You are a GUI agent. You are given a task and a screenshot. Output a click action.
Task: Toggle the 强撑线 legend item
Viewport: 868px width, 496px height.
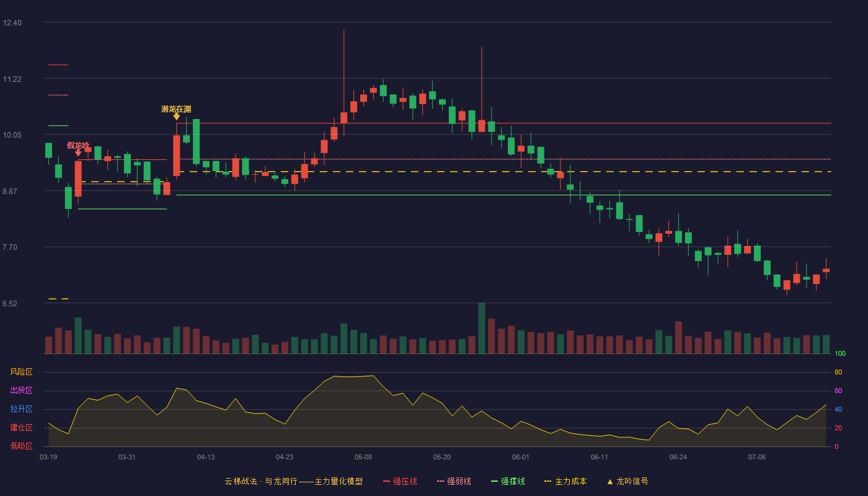pyautogui.click(x=508, y=481)
